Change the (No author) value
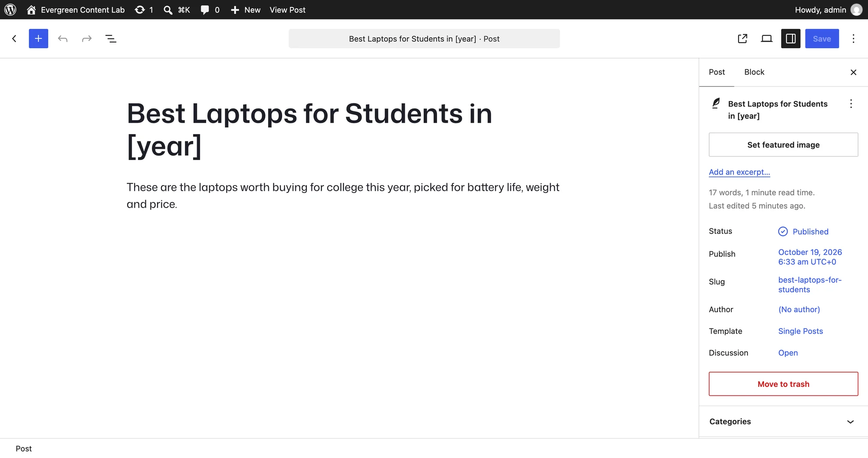Screen dimensions: 868x458 click(x=799, y=309)
